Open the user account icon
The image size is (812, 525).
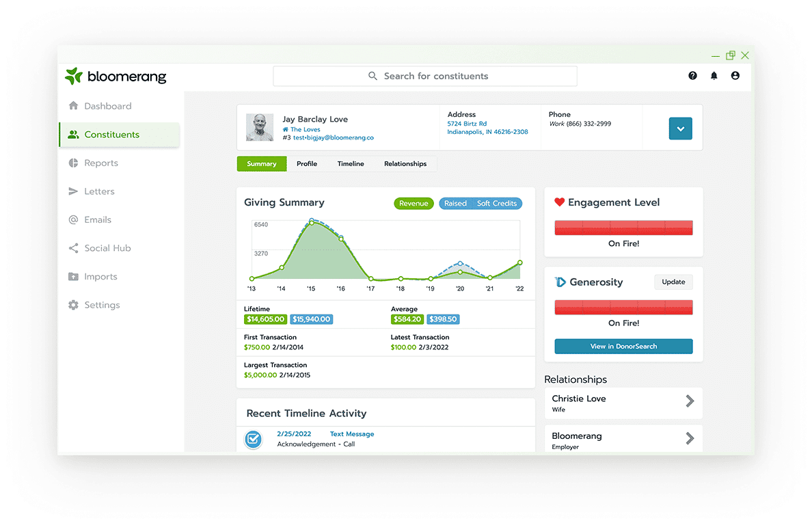point(735,76)
